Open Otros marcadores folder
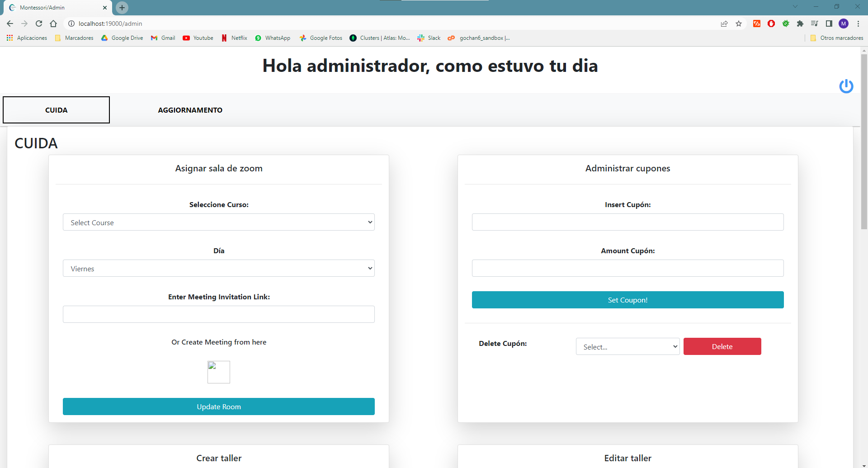This screenshot has height=468, width=868. (837, 38)
